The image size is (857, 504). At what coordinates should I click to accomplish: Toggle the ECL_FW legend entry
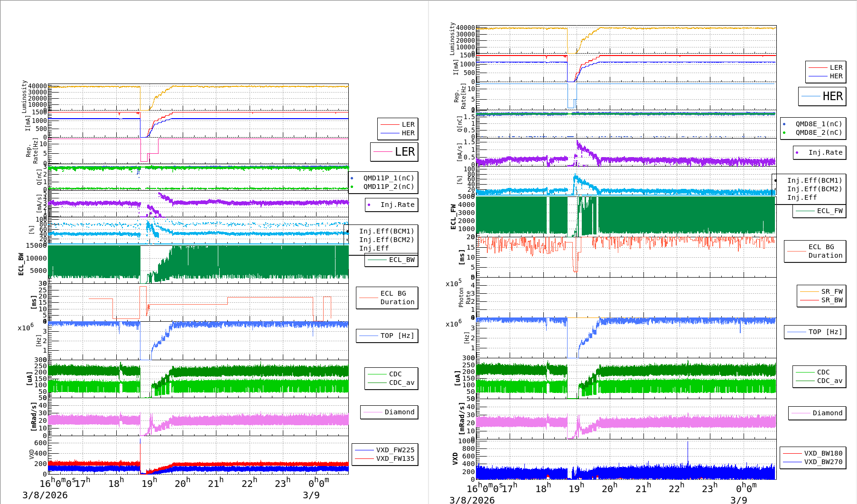(x=820, y=211)
